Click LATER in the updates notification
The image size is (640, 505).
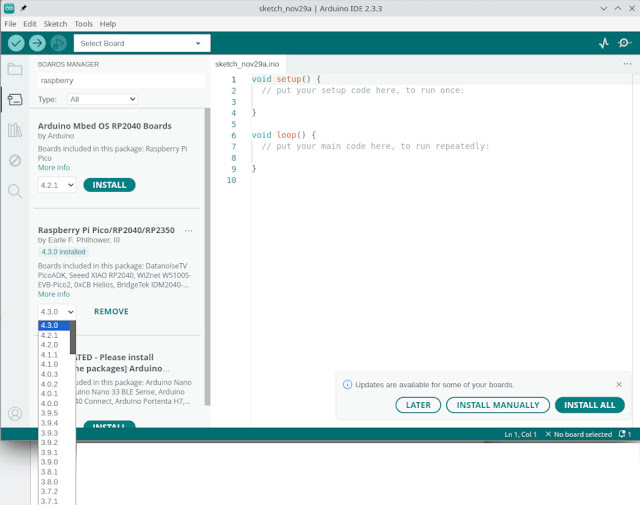[418, 405]
